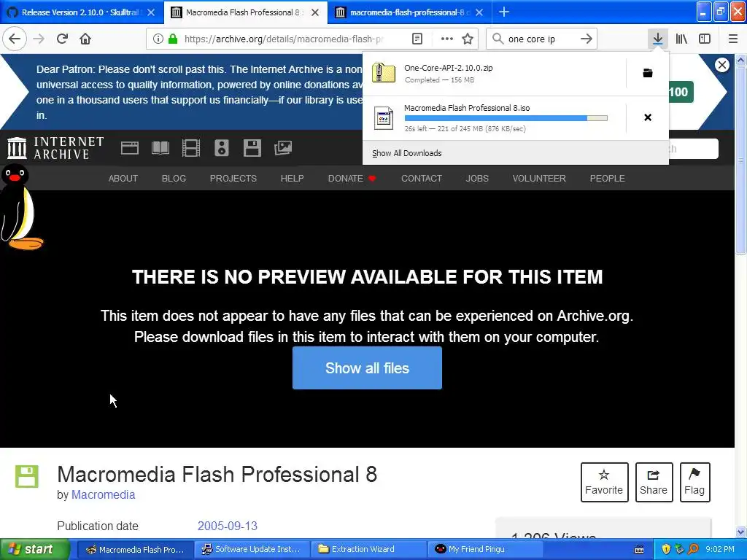Image resolution: width=747 pixels, height=560 pixels.
Task: Toggle reader view in address bar
Action: coord(417,39)
